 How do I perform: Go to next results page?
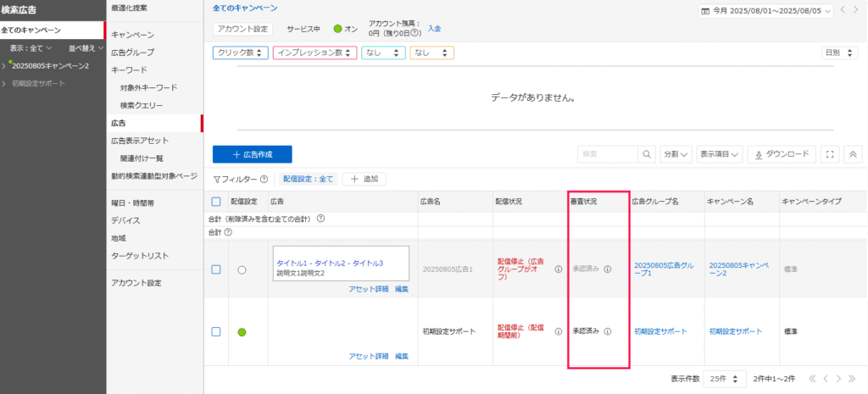(x=838, y=379)
